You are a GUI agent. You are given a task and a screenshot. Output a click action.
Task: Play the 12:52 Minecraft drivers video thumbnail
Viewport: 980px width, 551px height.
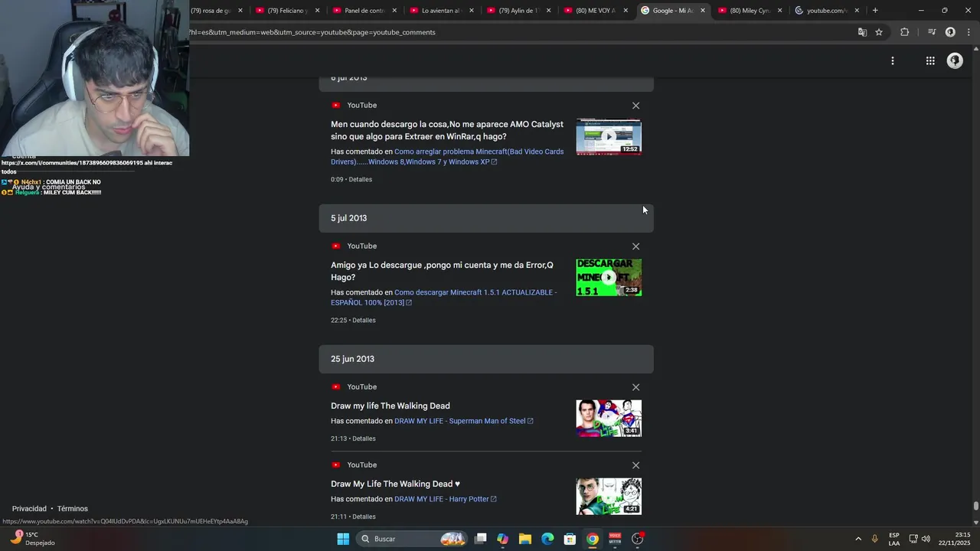pos(609,137)
